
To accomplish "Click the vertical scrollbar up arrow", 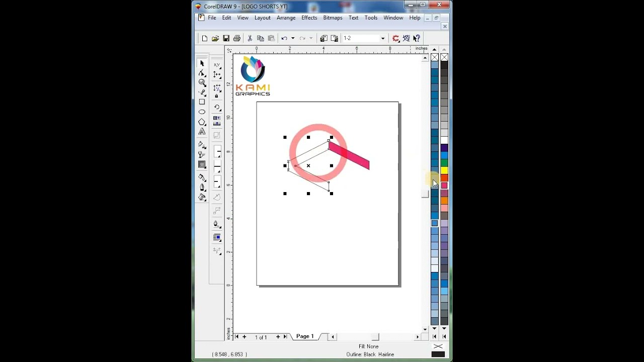I will pyautogui.click(x=425, y=58).
